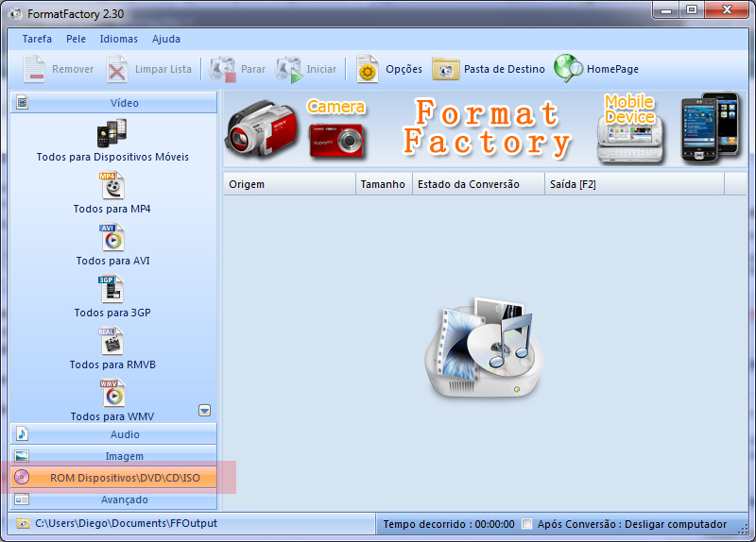
Task: Open the Pasta de Destino folder
Action: pos(446,69)
